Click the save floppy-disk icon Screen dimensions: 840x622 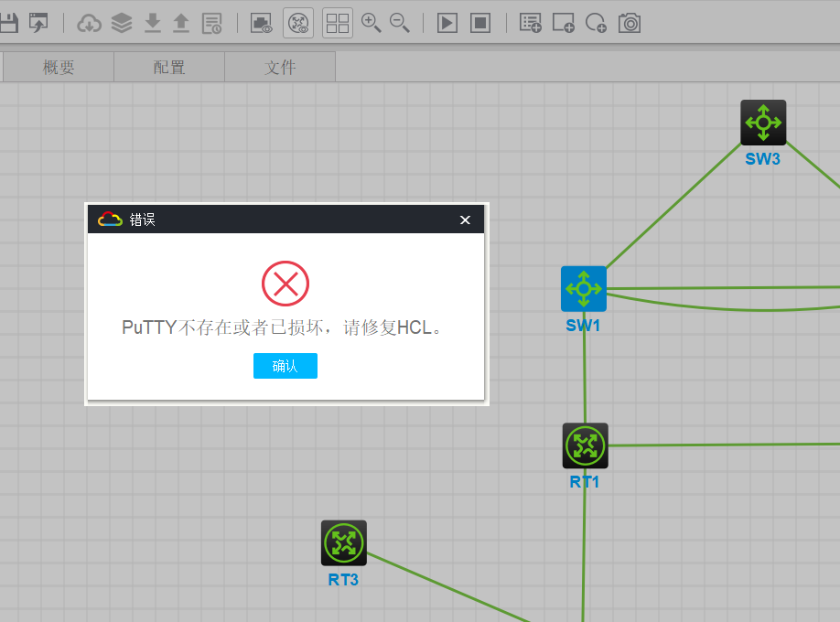pyautogui.click(x=8, y=23)
